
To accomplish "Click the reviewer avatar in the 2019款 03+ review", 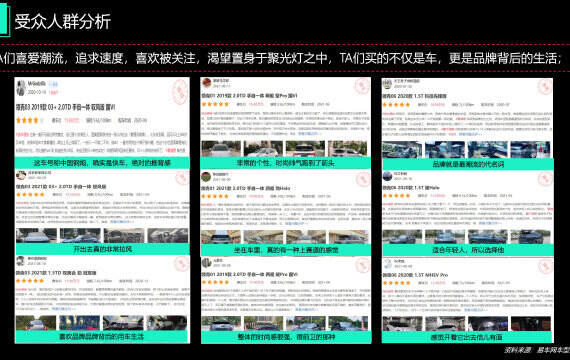I will [x=21, y=88].
